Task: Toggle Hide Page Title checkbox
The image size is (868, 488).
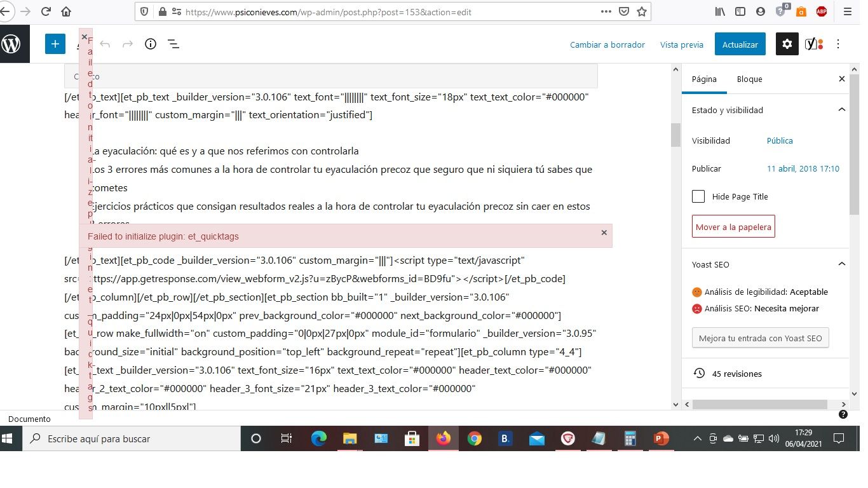Action: (698, 196)
